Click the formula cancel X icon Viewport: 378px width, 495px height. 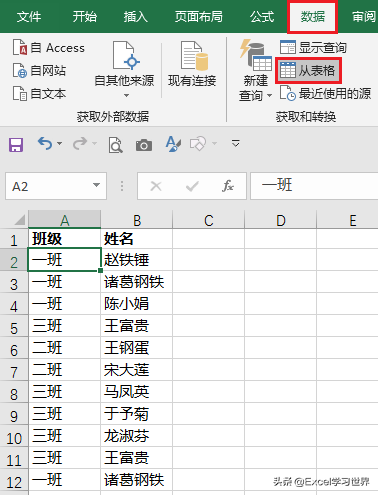pyautogui.click(x=156, y=186)
